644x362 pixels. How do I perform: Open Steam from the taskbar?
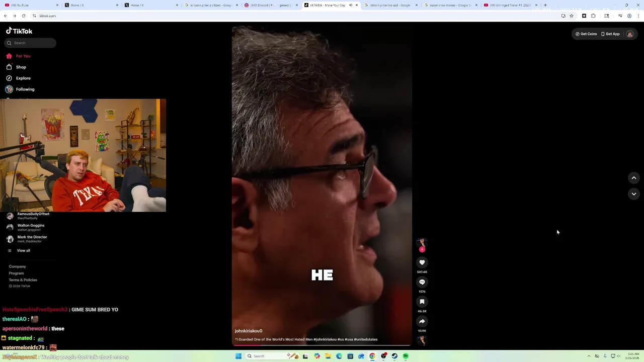(x=394, y=356)
